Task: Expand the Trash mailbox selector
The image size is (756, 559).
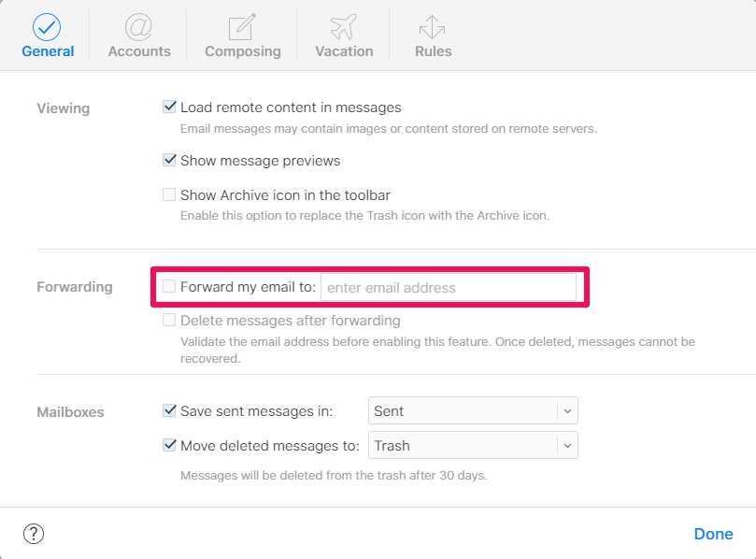Action: point(565,446)
